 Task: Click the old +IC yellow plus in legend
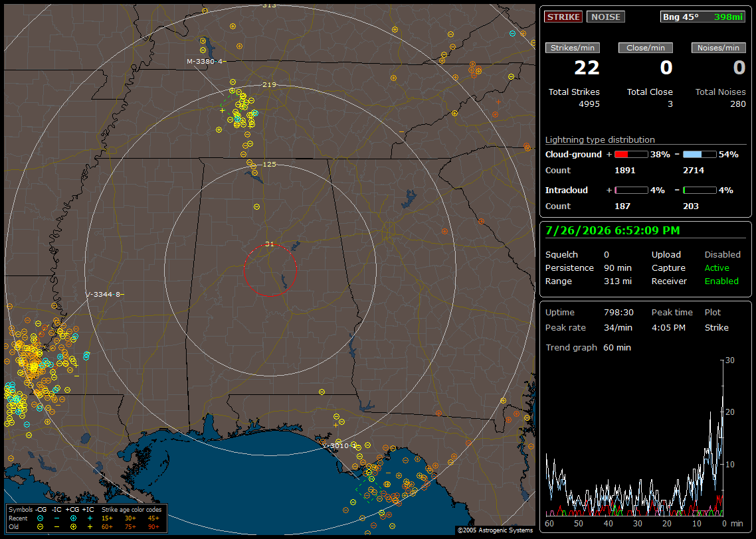(x=90, y=527)
